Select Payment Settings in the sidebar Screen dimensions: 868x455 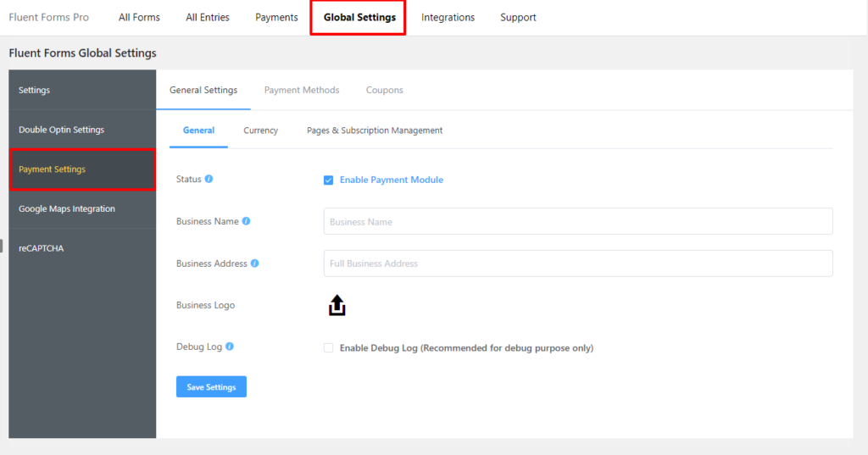pos(82,169)
